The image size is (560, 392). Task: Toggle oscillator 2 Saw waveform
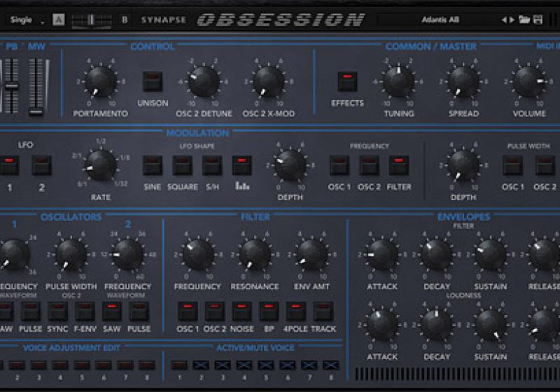pos(112,311)
